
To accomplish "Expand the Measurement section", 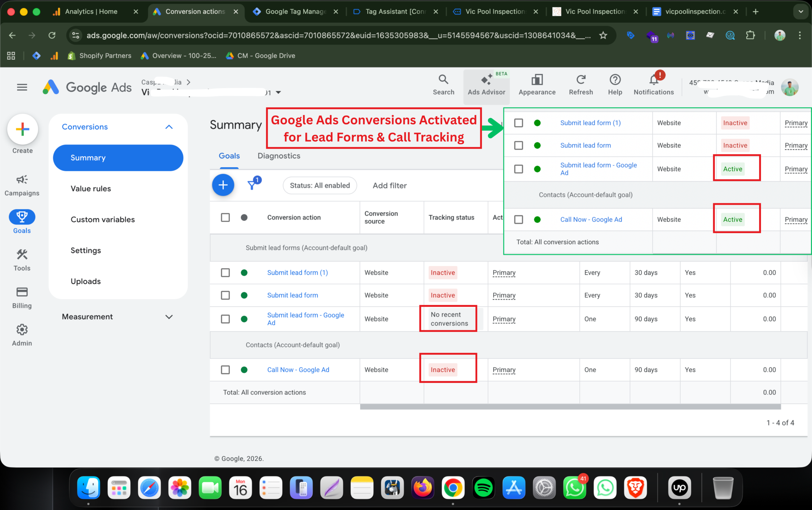I will click(169, 317).
